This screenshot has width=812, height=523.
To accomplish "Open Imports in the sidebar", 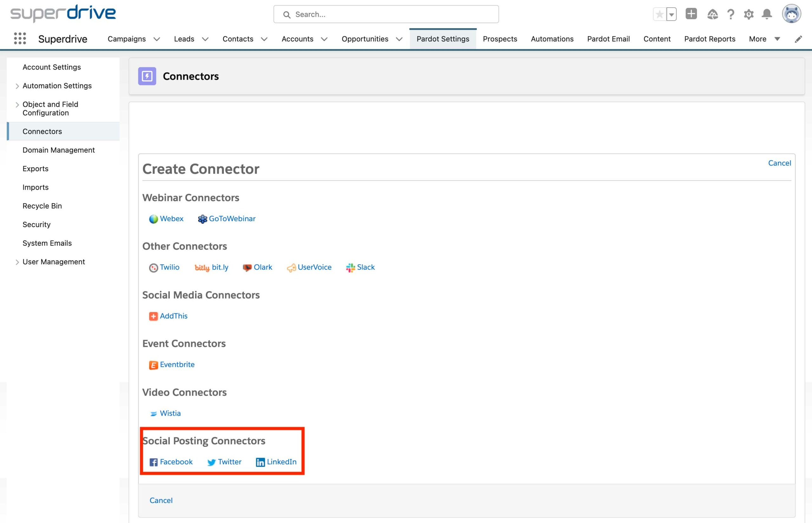I will (35, 188).
